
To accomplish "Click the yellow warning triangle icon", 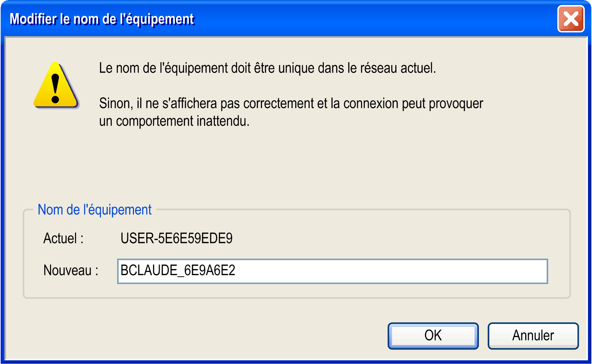I will pos(56,86).
